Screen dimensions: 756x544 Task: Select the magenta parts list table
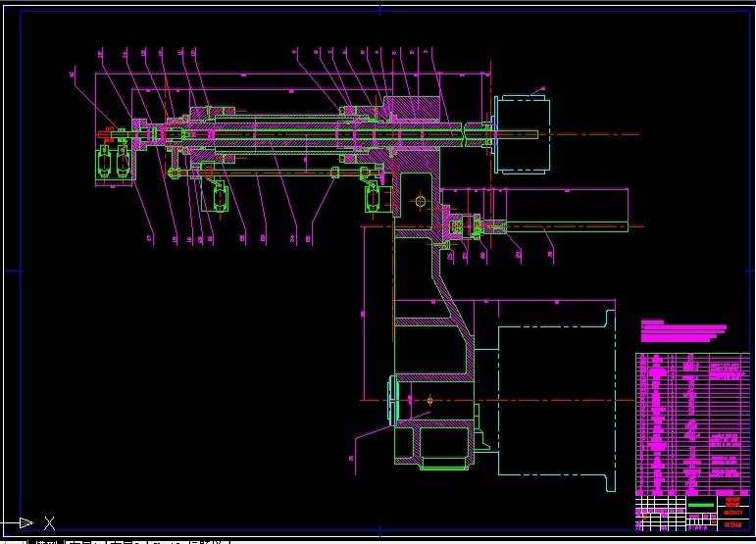[693, 424]
